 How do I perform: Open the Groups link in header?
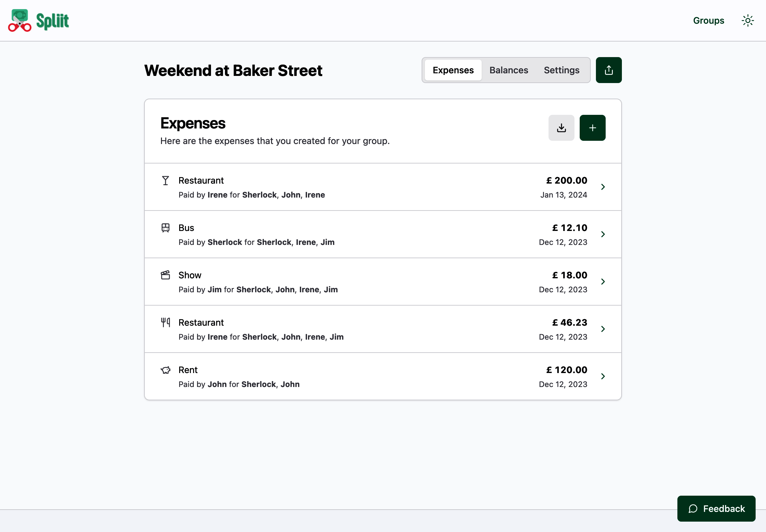click(x=708, y=21)
